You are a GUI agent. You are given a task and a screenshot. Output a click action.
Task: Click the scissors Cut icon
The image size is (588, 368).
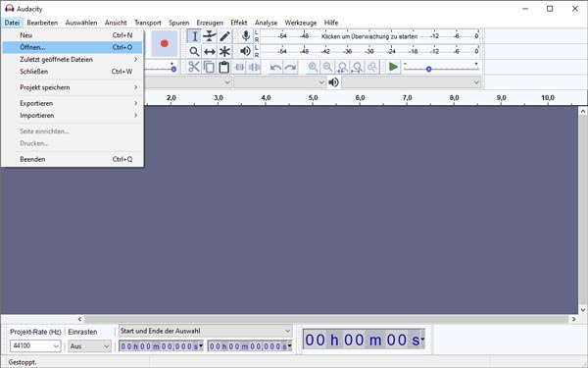coord(194,67)
